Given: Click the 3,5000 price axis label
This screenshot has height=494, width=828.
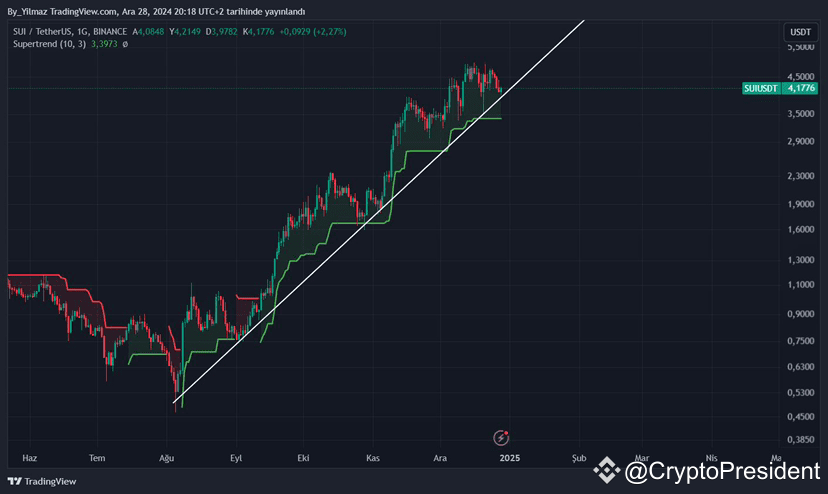Looking at the screenshot, I should click(801, 114).
